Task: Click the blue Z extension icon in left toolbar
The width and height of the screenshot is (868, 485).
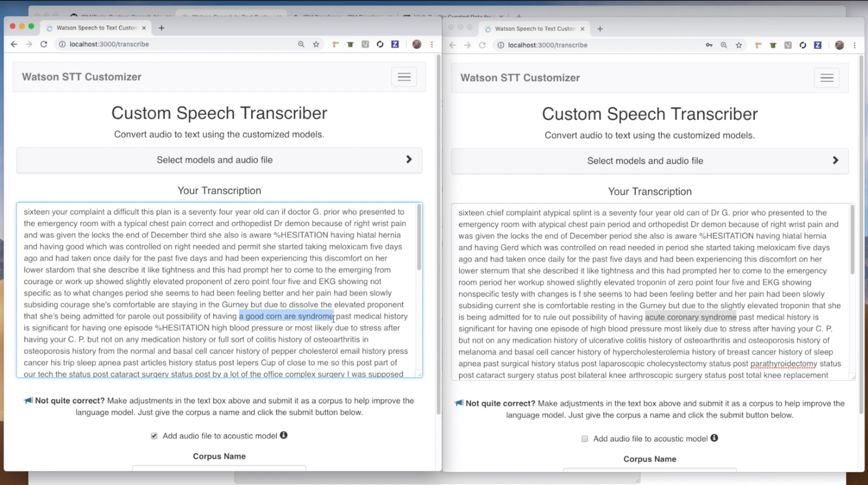Action: click(395, 44)
